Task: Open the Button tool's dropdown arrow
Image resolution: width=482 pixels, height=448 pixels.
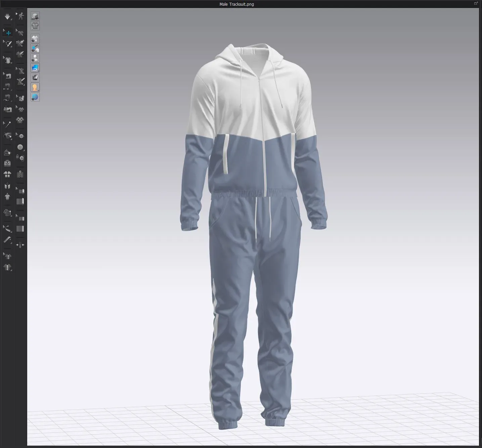Action: point(24,150)
